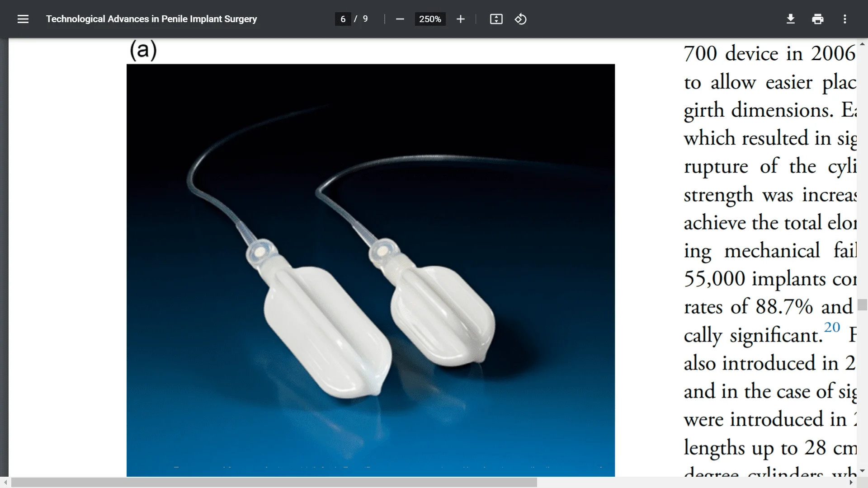868x488 pixels.
Task: Rotate the document counterclockwise
Action: [520, 19]
